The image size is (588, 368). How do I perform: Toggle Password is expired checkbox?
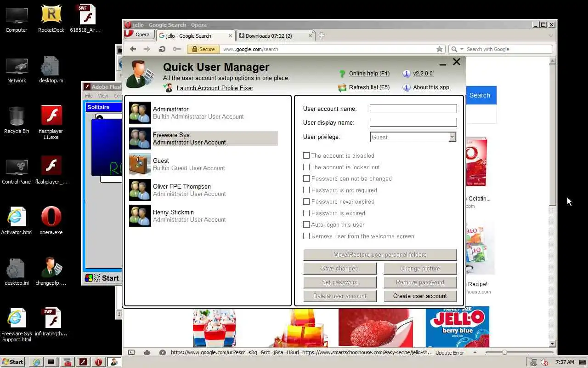point(306,213)
